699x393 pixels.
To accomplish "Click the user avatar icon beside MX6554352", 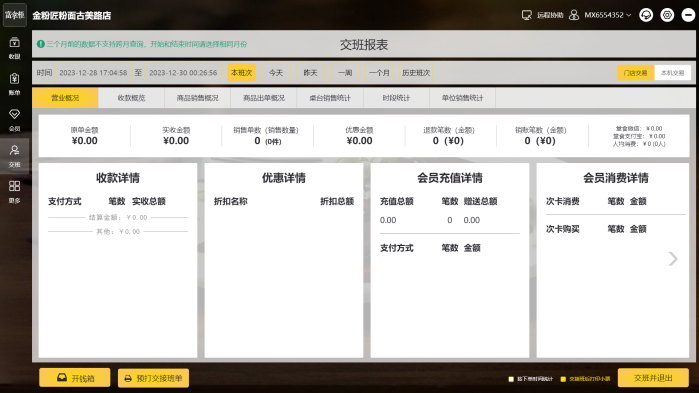I will [x=574, y=15].
